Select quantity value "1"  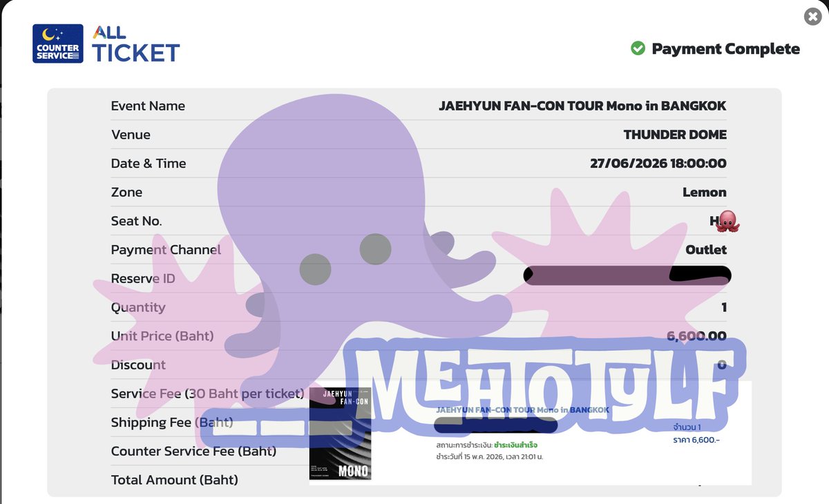(724, 307)
